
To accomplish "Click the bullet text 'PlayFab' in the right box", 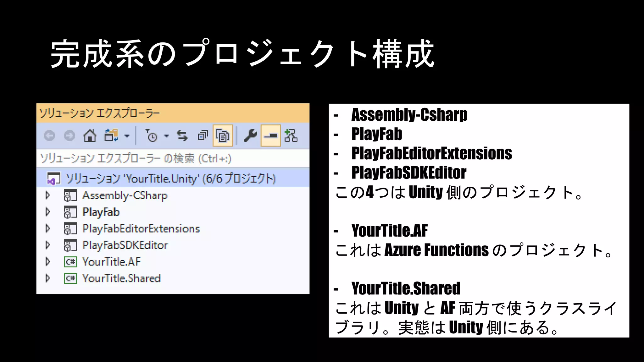I will pos(377,134).
